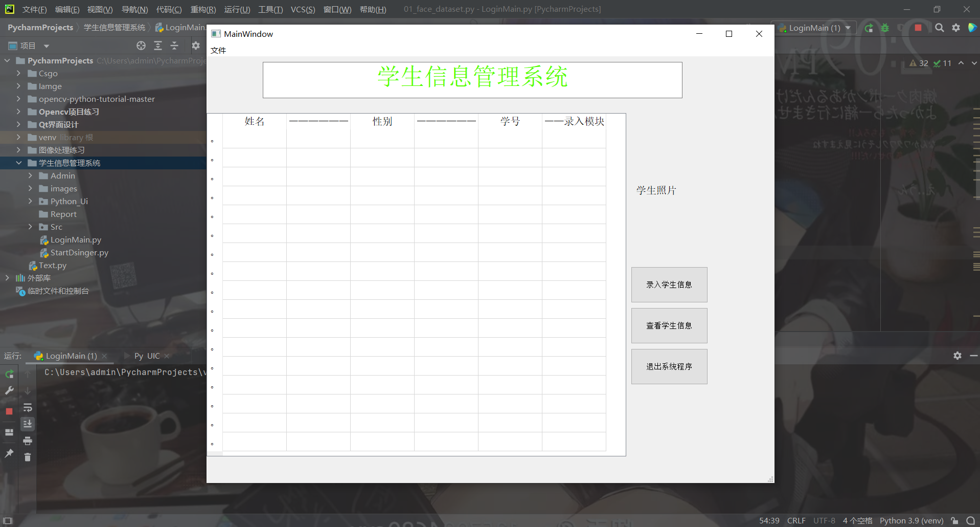Image resolution: width=980 pixels, height=527 pixels.
Task: Clear console output using the trash icon
Action: click(x=27, y=456)
